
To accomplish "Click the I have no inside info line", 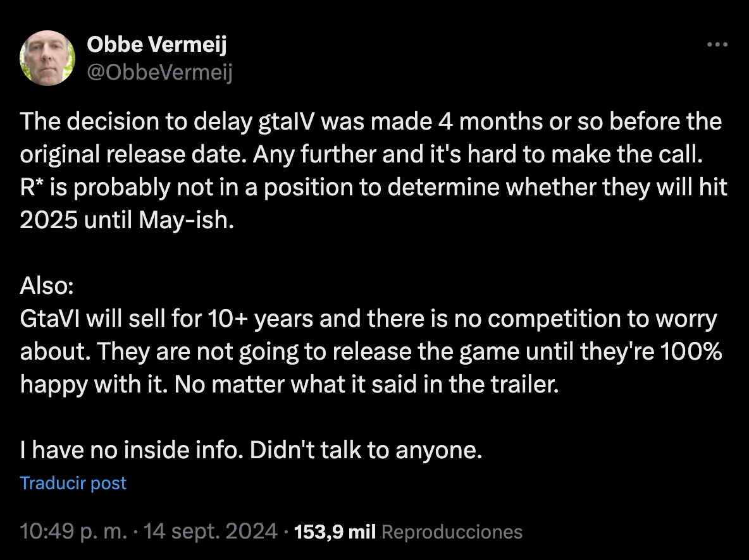I will (x=251, y=450).
